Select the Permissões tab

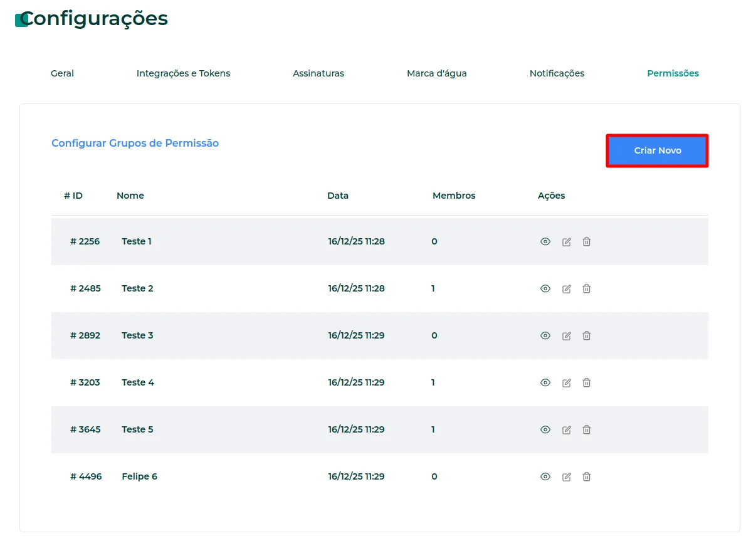[x=673, y=73]
